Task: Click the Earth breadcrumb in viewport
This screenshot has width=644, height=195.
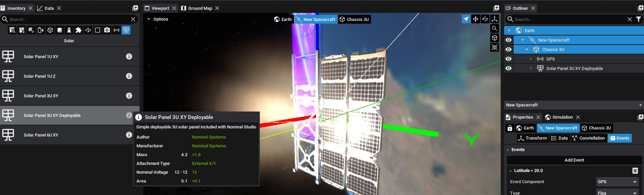Action: pyautogui.click(x=283, y=19)
